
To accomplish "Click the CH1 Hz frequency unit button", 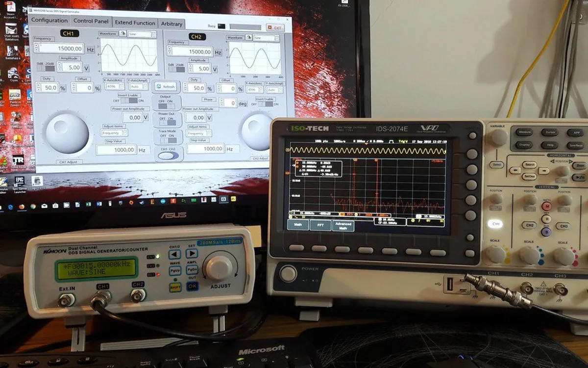I will [x=91, y=49].
